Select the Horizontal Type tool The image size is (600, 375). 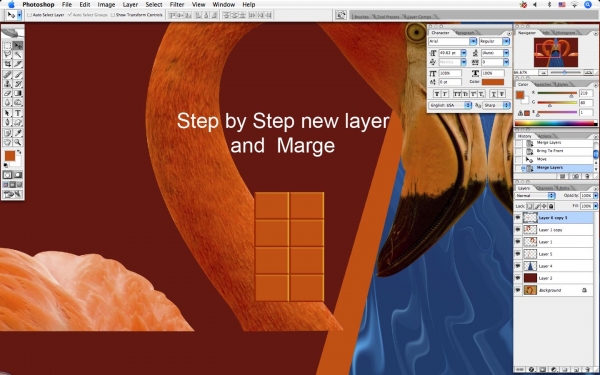(18, 113)
